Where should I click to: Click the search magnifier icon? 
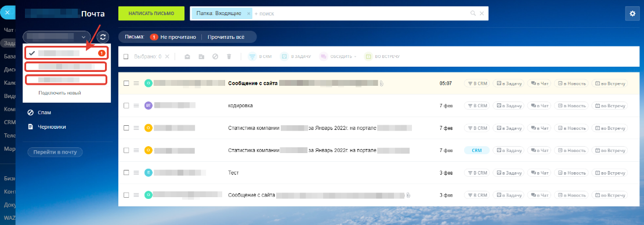(473, 13)
